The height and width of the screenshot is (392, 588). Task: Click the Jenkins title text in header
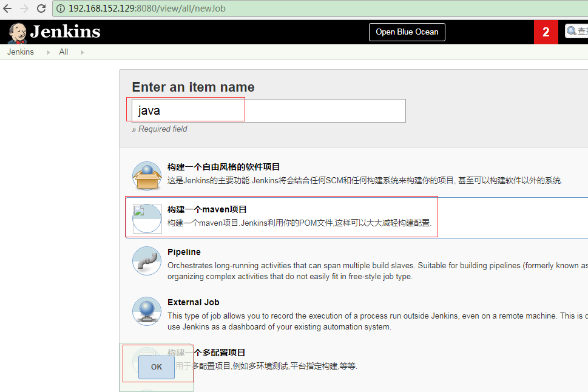coord(66,32)
